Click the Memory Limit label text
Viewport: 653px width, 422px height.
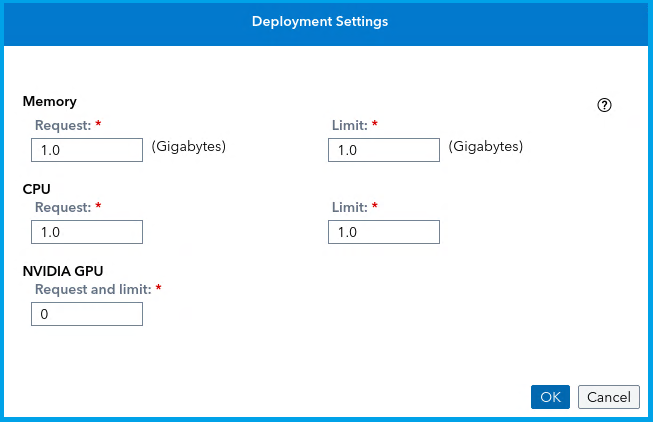349,125
